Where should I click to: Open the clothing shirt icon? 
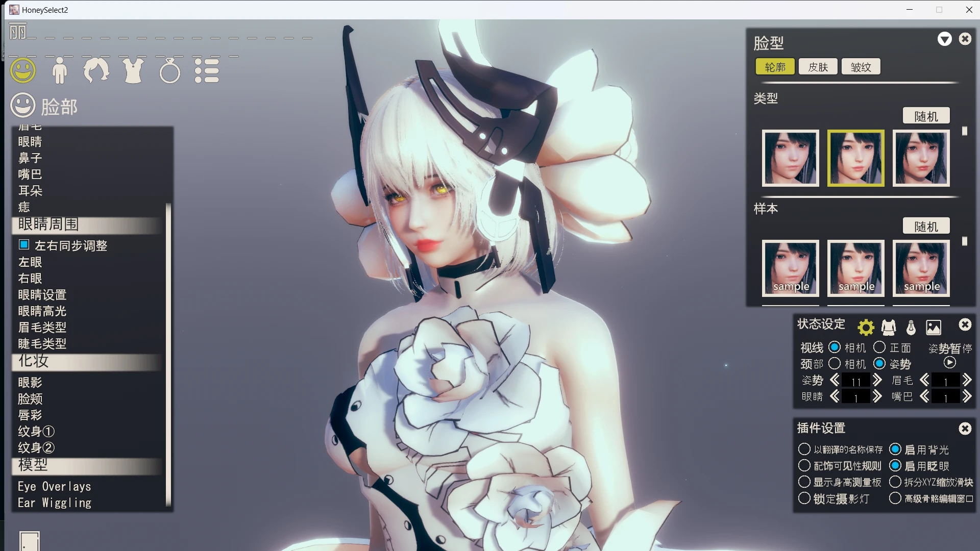click(x=133, y=70)
